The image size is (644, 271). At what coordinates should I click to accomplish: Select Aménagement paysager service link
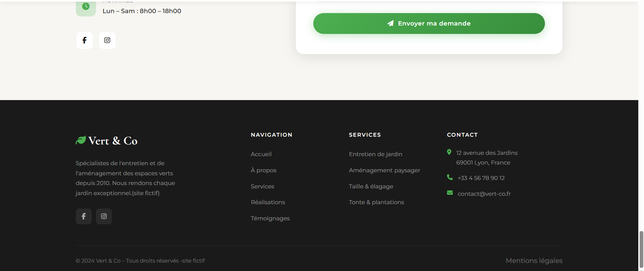click(x=384, y=170)
